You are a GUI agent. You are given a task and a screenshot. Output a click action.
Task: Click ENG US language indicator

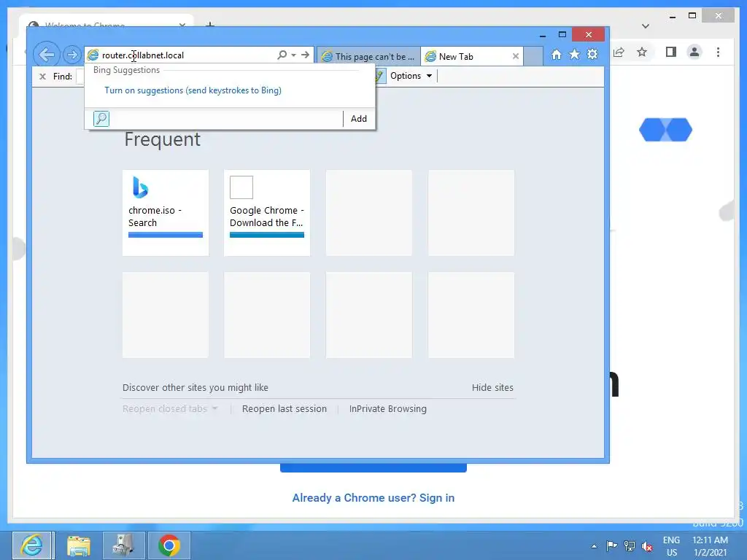pyautogui.click(x=671, y=546)
